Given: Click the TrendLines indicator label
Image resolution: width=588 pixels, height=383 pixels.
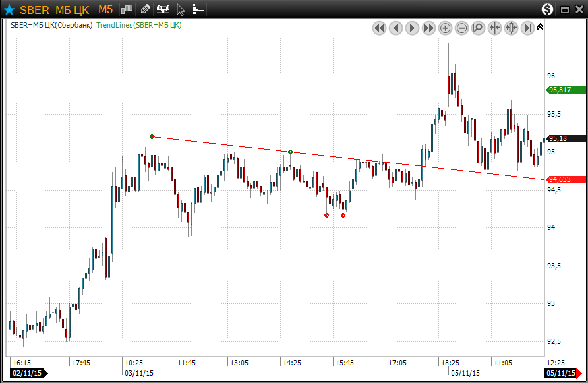Looking at the screenshot, I should pyautogui.click(x=138, y=25).
